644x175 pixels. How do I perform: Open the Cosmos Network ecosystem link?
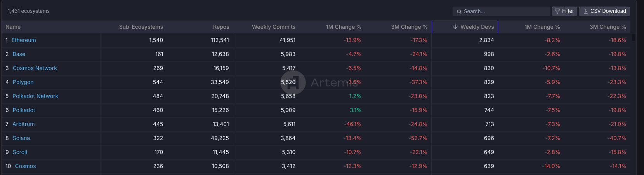click(x=35, y=68)
